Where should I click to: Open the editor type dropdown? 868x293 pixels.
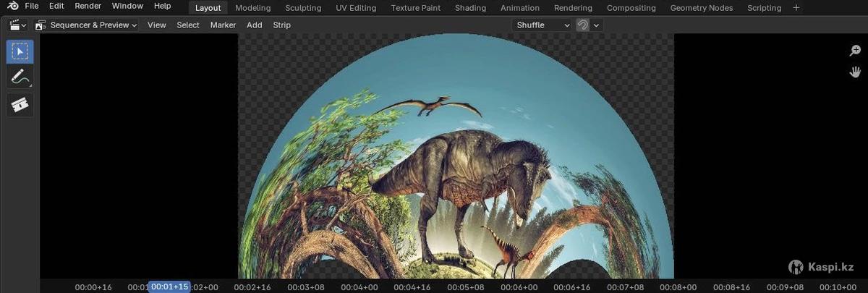click(x=18, y=25)
